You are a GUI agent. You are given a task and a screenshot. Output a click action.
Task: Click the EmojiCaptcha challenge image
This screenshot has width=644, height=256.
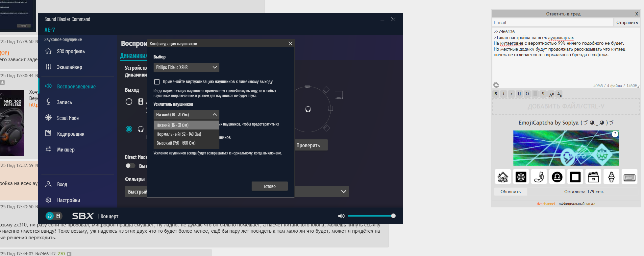(x=566, y=148)
